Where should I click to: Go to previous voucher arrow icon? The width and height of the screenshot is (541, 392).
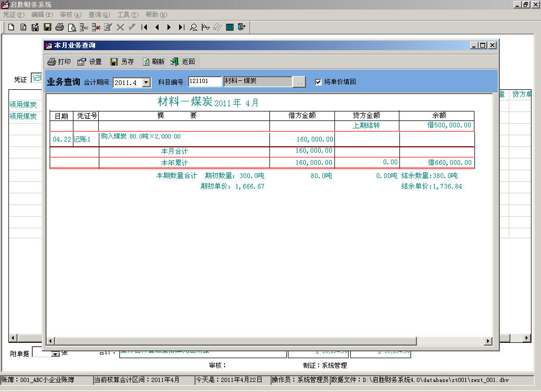point(157,27)
